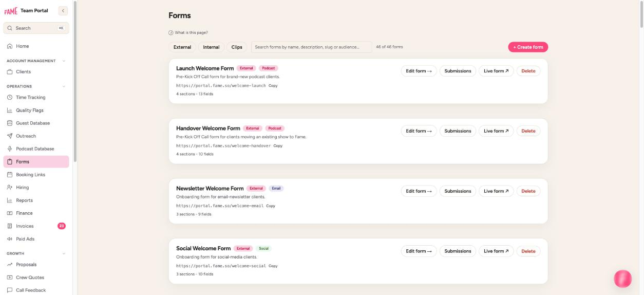Click the Crew Quotes icon

[x=9, y=278]
